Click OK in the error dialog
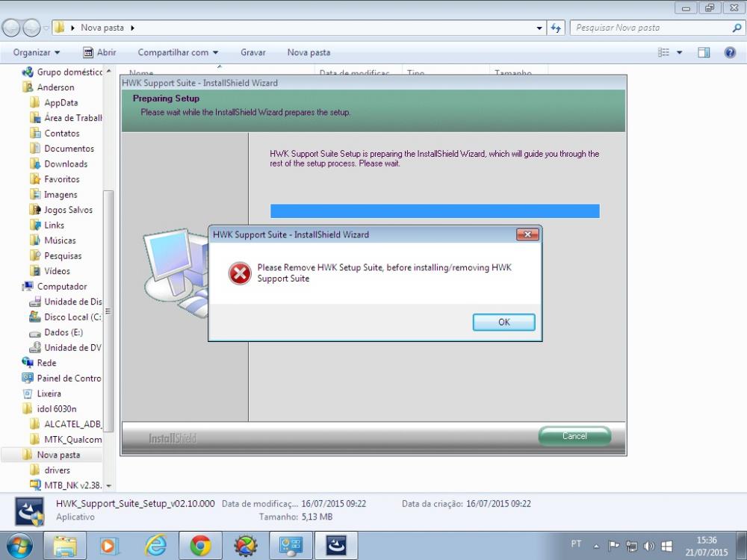 [x=503, y=322]
